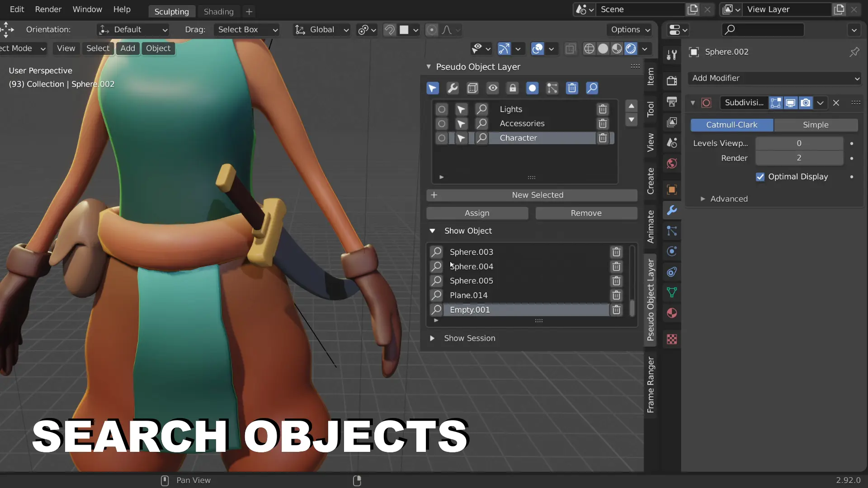
Task: Open the Render menu
Action: 48,9
